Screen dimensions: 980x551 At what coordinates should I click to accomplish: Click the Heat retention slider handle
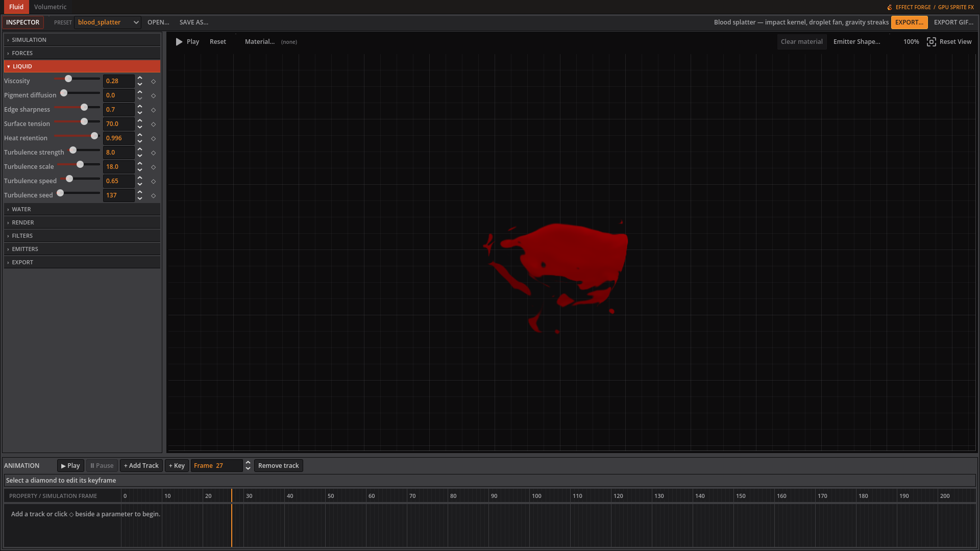tap(94, 136)
